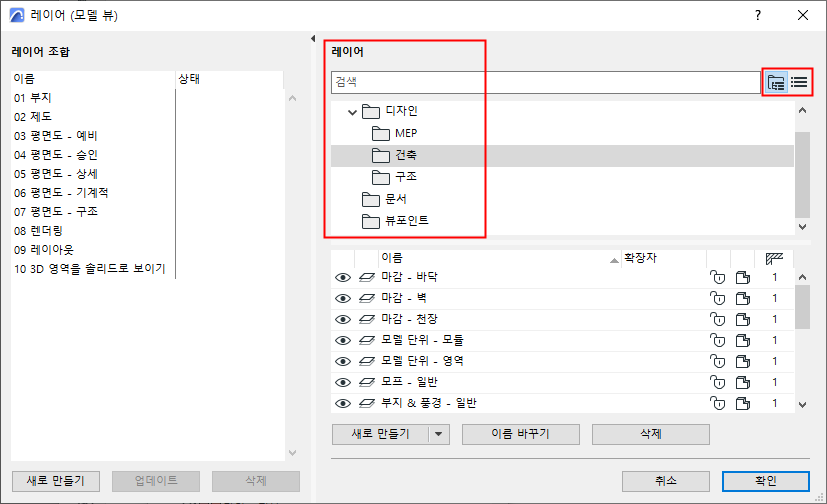This screenshot has width=827, height=504.
Task: Open the 새로 만들기 dropdown arrow in layers
Action: pyautogui.click(x=439, y=434)
